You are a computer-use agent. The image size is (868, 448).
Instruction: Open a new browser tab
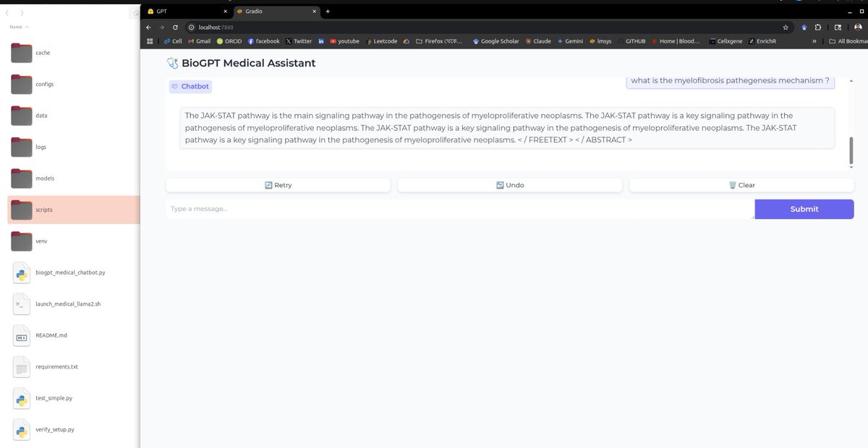(328, 12)
